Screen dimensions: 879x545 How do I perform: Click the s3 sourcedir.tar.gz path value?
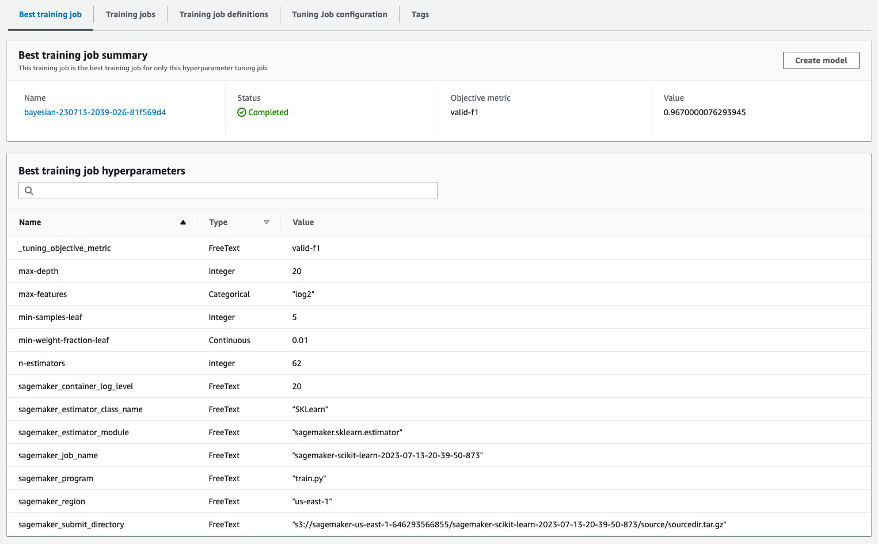[x=509, y=524]
